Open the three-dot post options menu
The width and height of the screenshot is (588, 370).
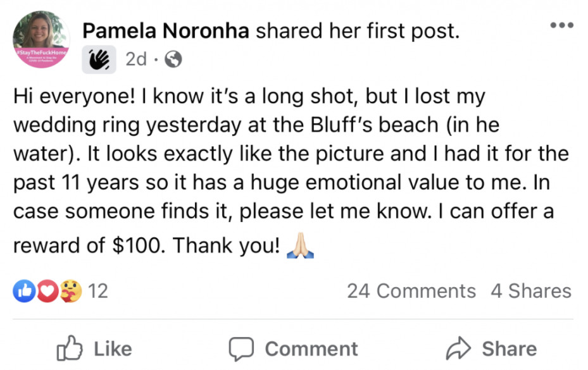pyautogui.click(x=561, y=26)
